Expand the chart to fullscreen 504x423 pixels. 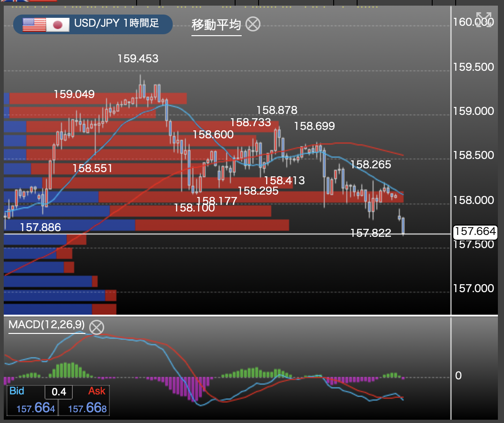(x=484, y=20)
